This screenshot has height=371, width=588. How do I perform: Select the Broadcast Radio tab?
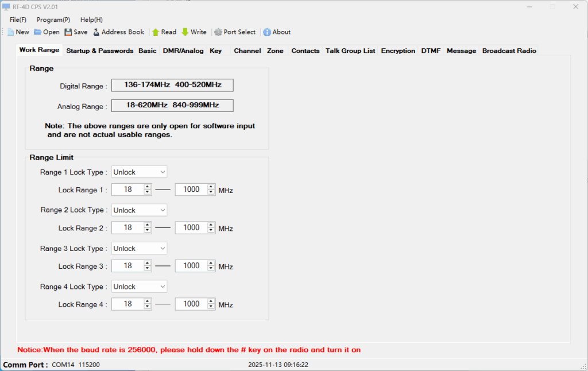point(509,51)
